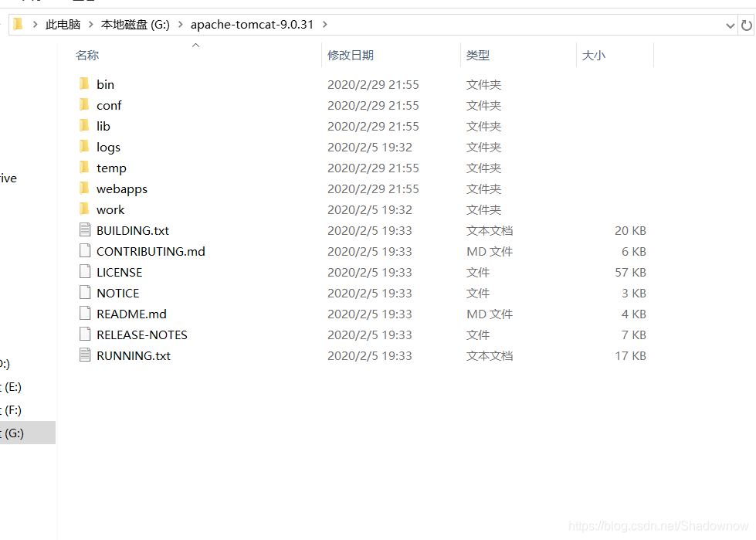Open the address bar history dropdown
This screenshot has width=756, height=540.
click(730, 25)
